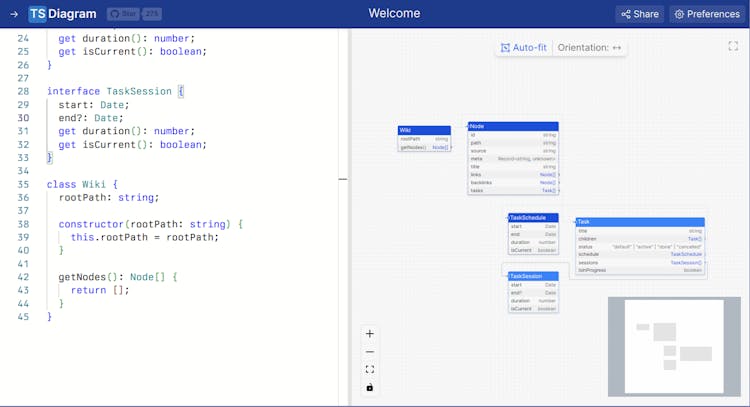
Task: Open the TS Diagram logo
Action: tap(62, 14)
